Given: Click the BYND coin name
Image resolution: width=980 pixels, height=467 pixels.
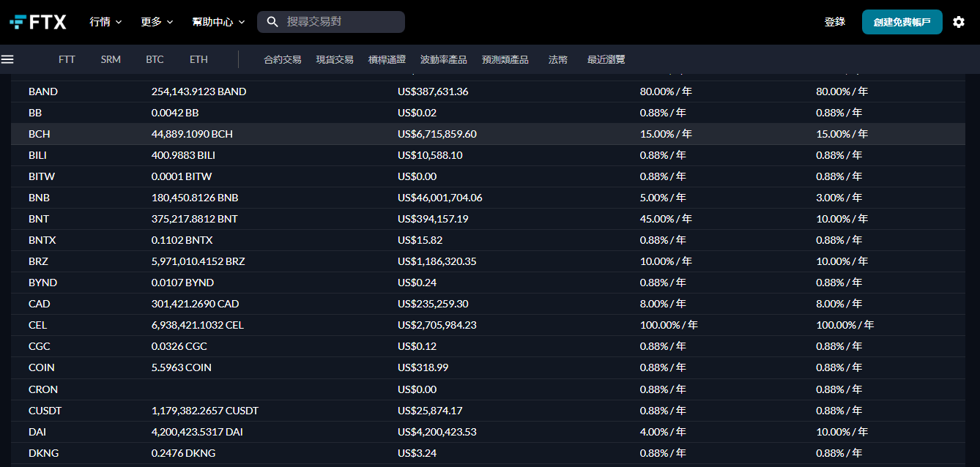Looking at the screenshot, I should pos(42,283).
